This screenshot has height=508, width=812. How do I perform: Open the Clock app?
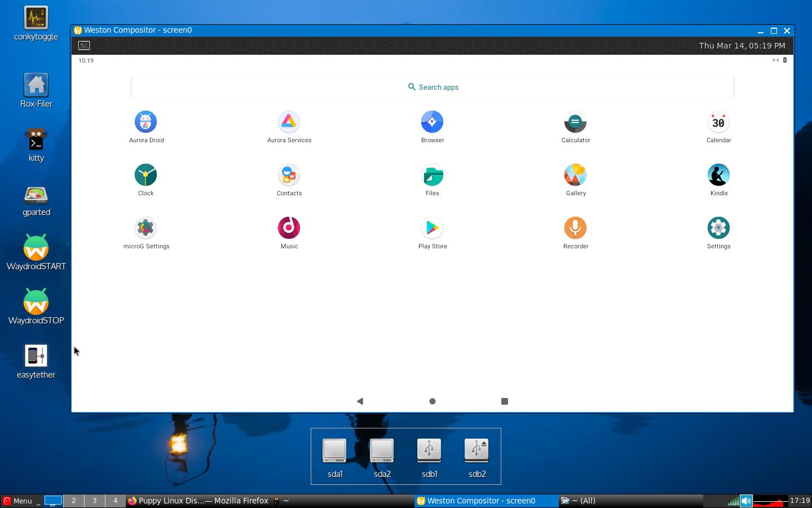[x=146, y=176]
